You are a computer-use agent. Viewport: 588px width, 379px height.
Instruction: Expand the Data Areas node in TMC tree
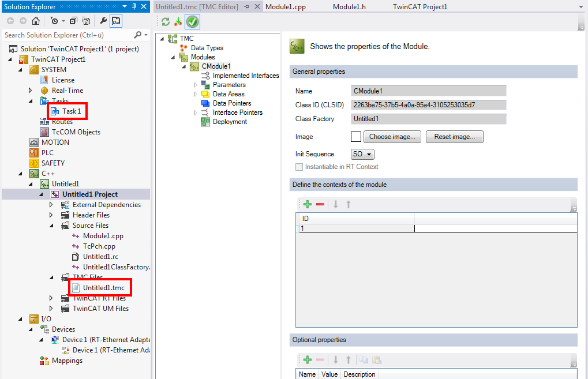point(196,94)
